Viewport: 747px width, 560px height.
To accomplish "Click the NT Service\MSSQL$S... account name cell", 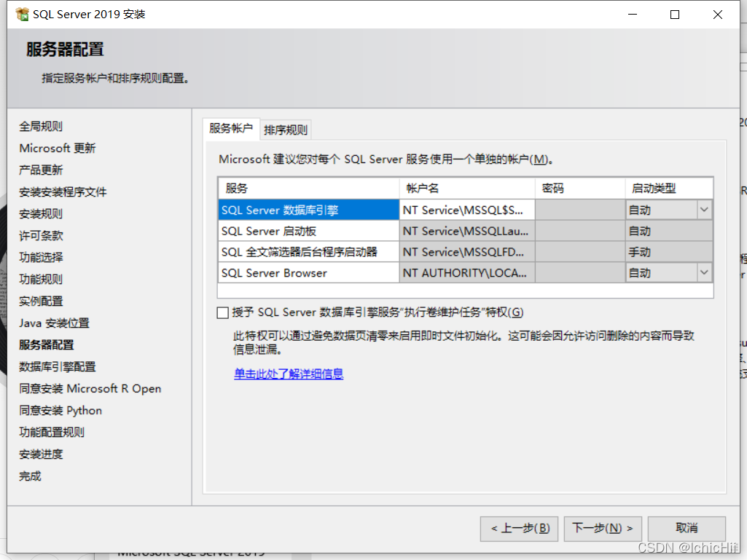I will pyautogui.click(x=467, y=210).
